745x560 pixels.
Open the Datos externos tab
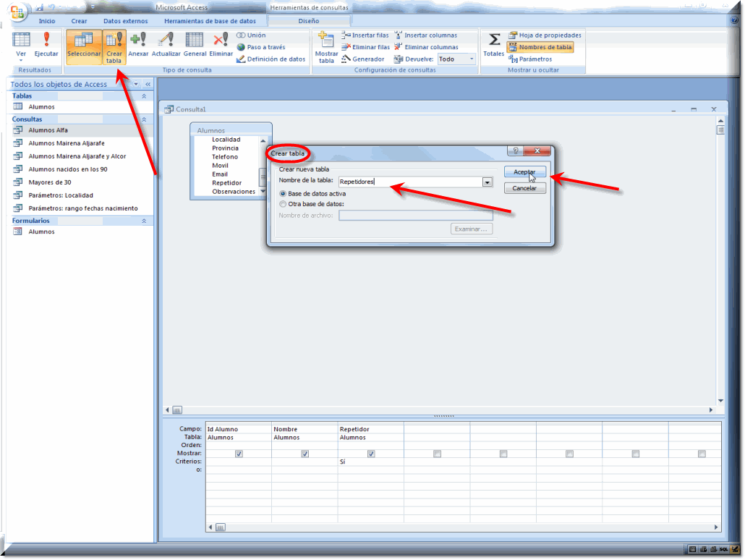point(125,21)
